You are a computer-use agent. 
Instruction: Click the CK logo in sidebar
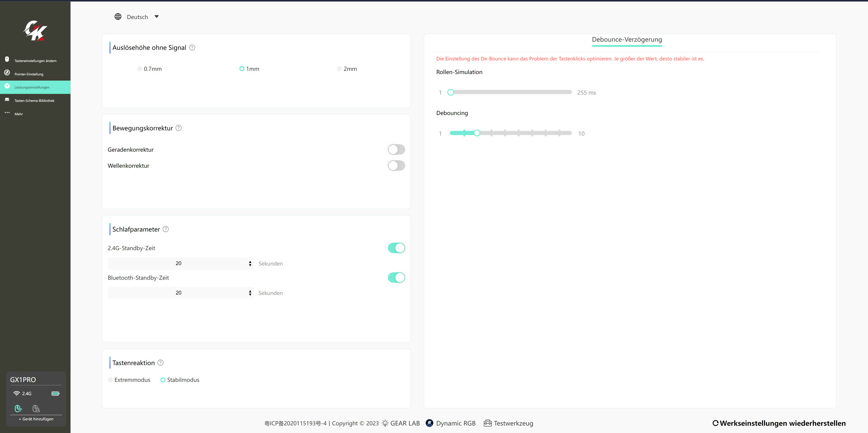pyautogui.click(x=35, y=31)
